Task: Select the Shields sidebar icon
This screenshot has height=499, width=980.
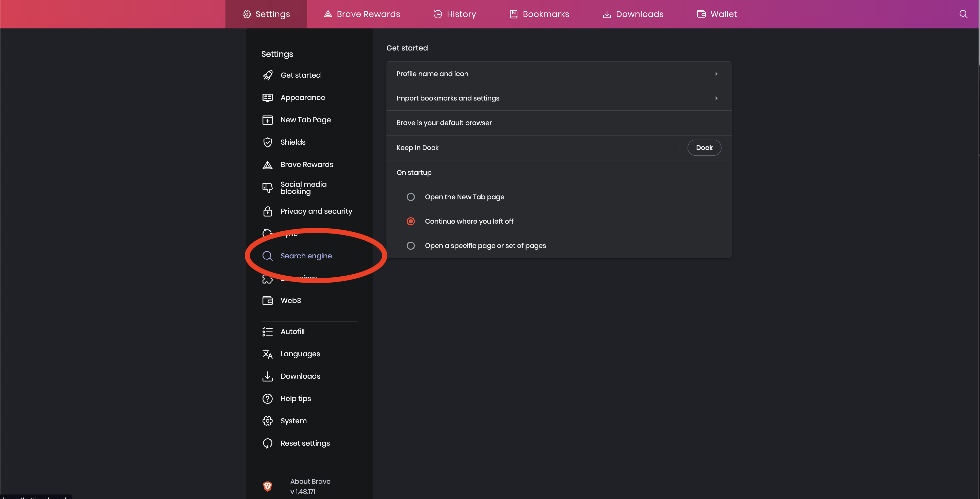Action: pos(267,142)
